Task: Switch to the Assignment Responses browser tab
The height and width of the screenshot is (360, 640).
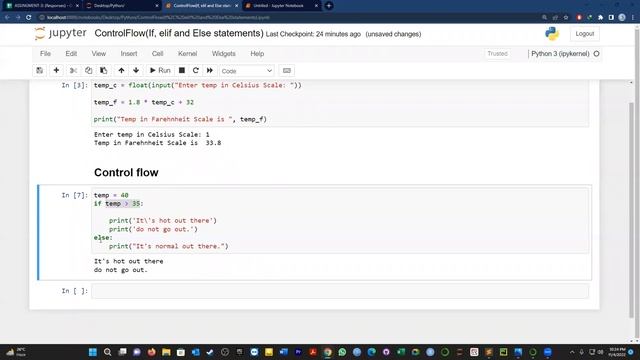Action: [42, 6]
